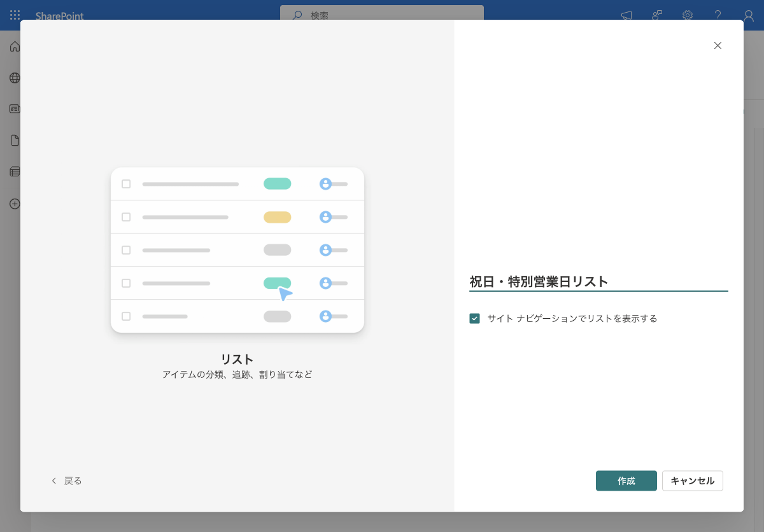Click the リスト heading text
Viewport: 764px width, 532px height.
[x=237, y=359]
